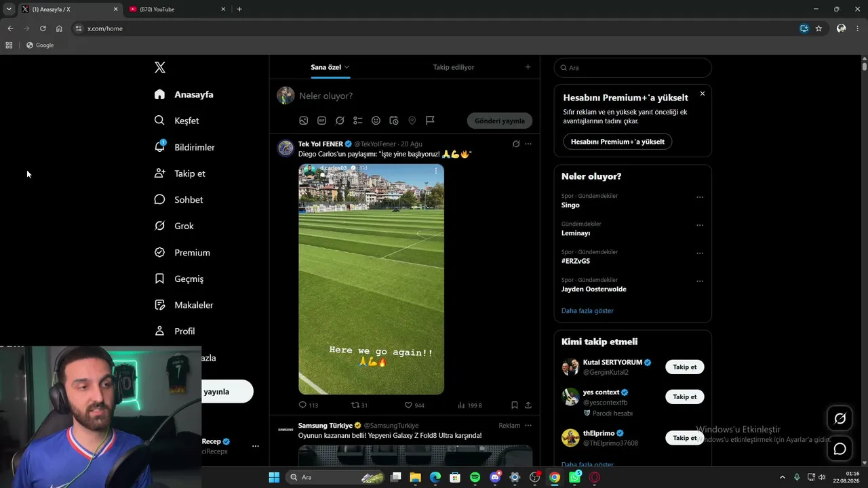
Task: Add a poll to the post
Action: (x=358, y=121)
